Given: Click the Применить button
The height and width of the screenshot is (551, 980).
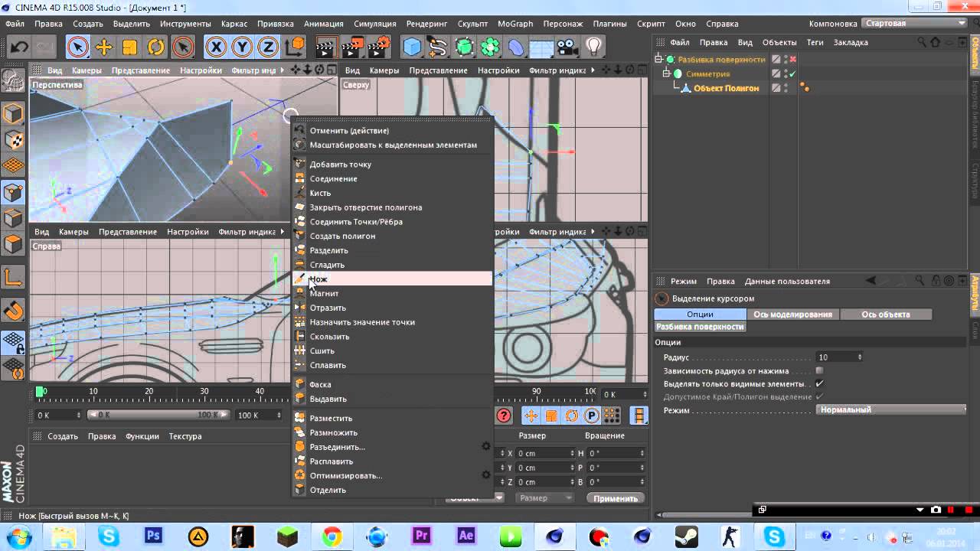Looking at the screenshot, I should 616,498.
